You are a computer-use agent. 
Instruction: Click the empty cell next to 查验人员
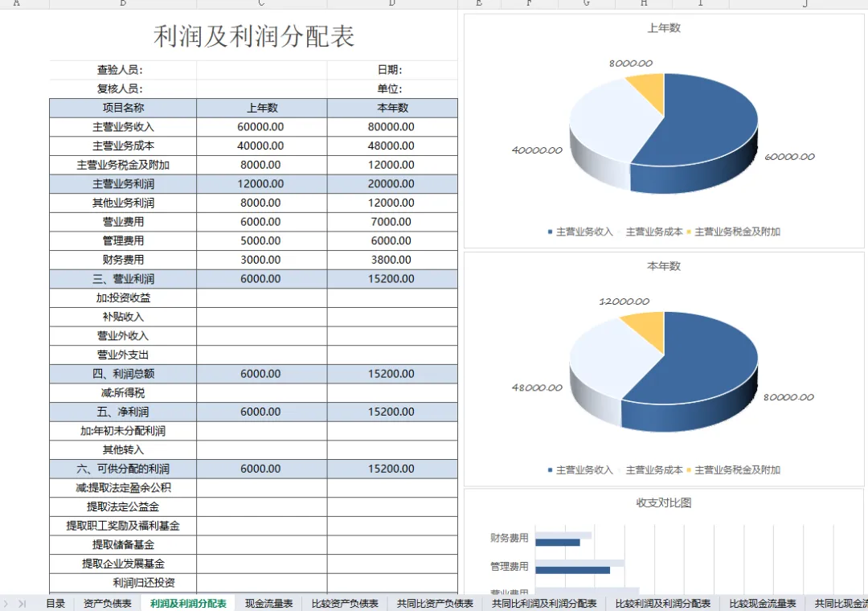tap(262, 70)
